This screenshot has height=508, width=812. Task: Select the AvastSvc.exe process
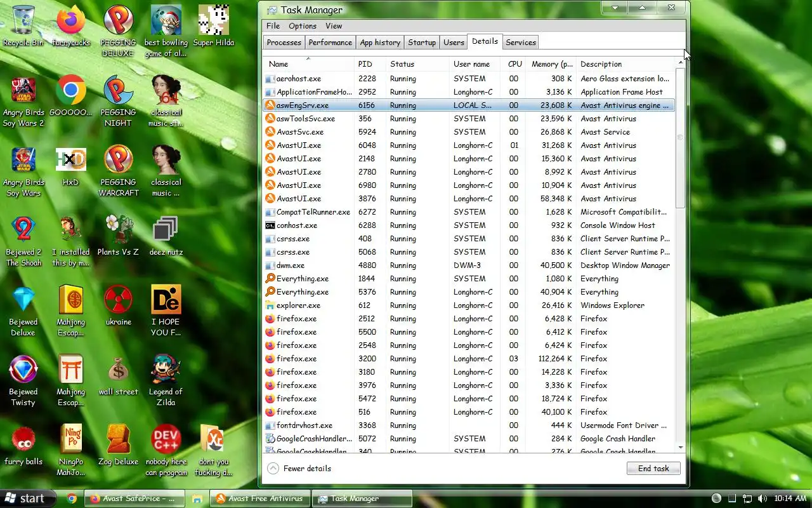click(469, 132)
